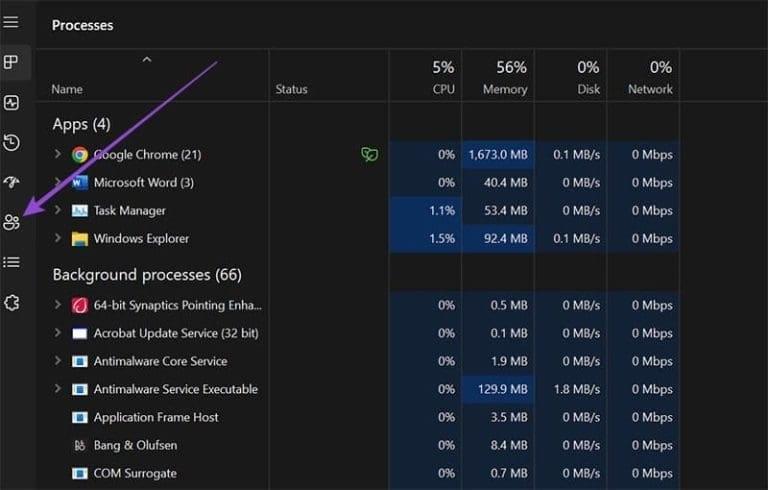The height and width of the screenshot is (490, 768).
Task: Expand the Microsoft Word process group
Action: (x=58, y=183)
